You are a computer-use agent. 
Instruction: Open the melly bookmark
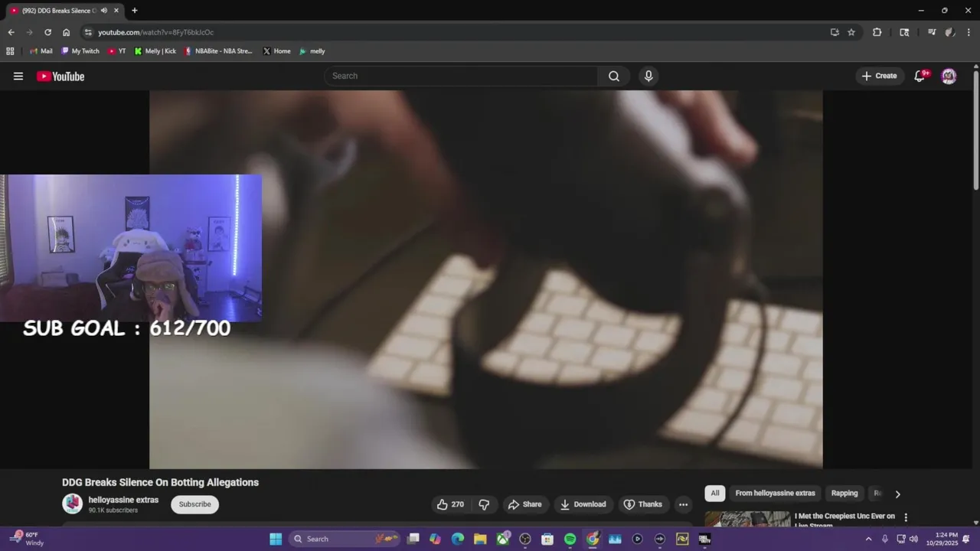(x=312, y=51)
